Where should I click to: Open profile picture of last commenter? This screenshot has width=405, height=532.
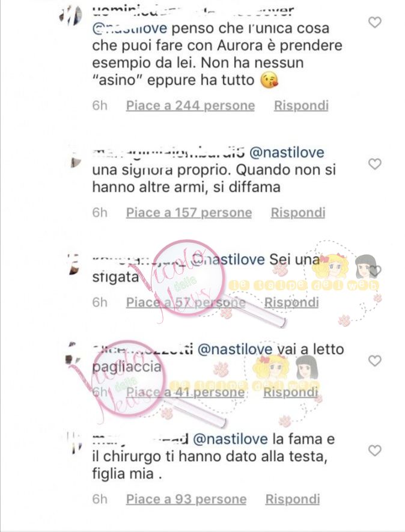[x=74, y=442]
